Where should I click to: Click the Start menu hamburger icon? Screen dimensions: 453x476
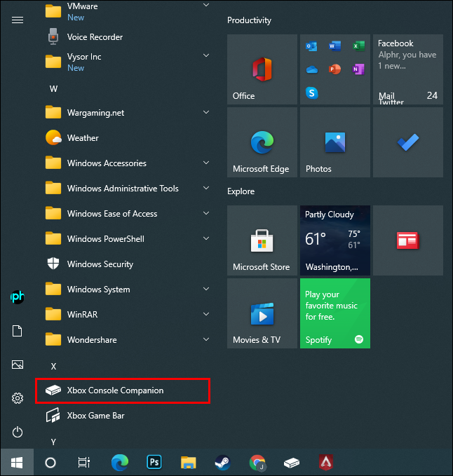[18, 20]
